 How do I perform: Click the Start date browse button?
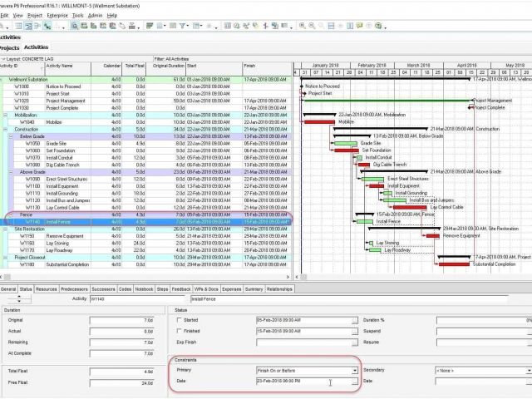[x=355, y=320]
